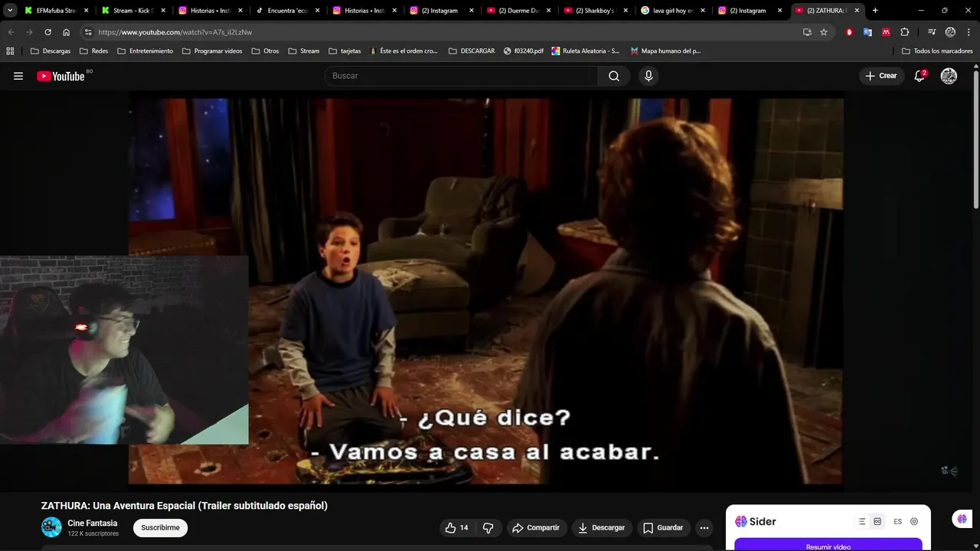
Task: View site information icon in address bar
Action: 88,32
